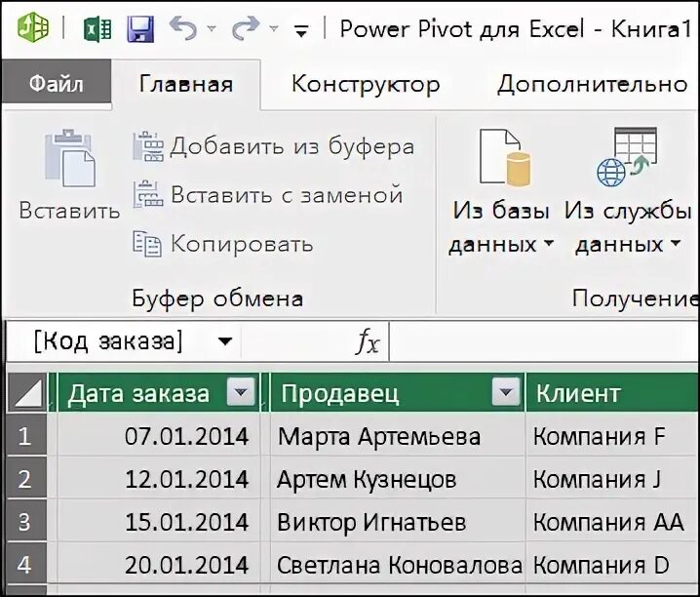Customize the quick access toolbar

click(302, 31)
